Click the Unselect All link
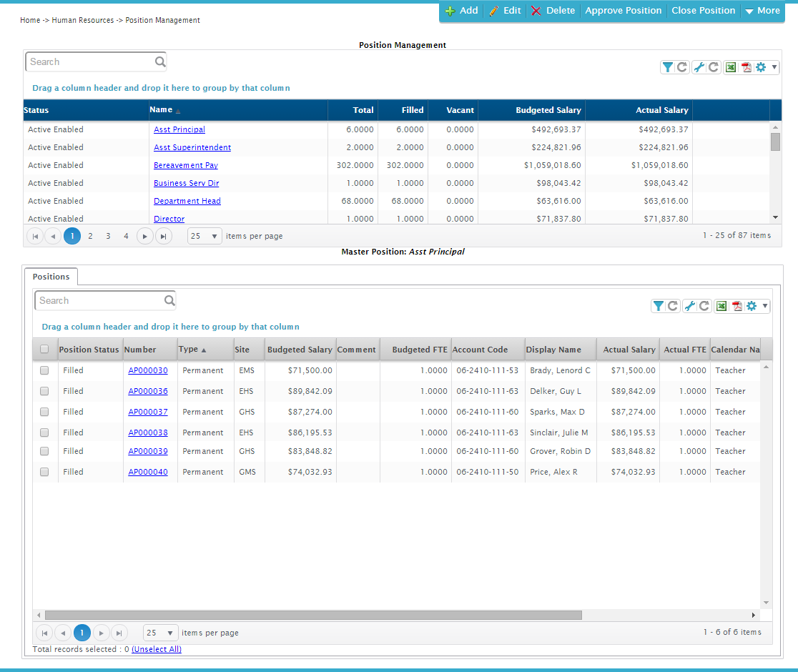The image size is (798, 672). [157, 649]
